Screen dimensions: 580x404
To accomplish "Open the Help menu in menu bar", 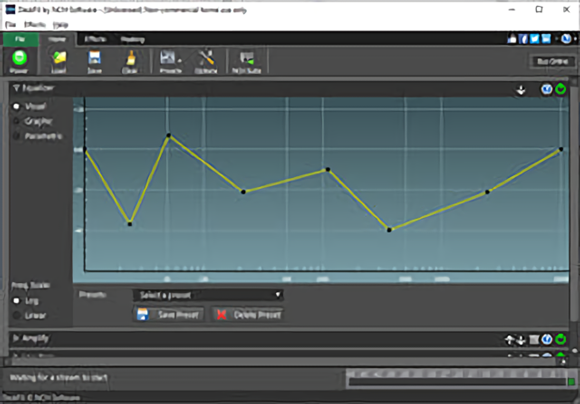I will tap(60, 25).
